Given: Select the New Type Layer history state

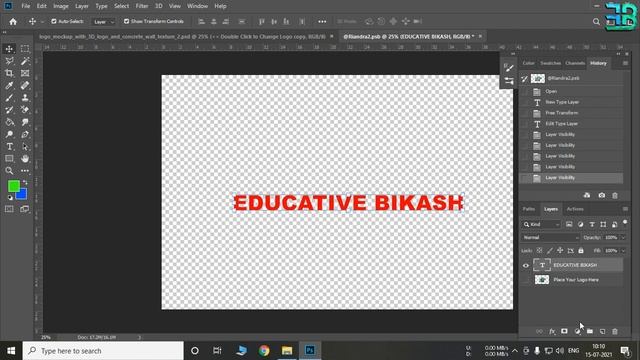Looking at the screenshot, I should [571, 102].
